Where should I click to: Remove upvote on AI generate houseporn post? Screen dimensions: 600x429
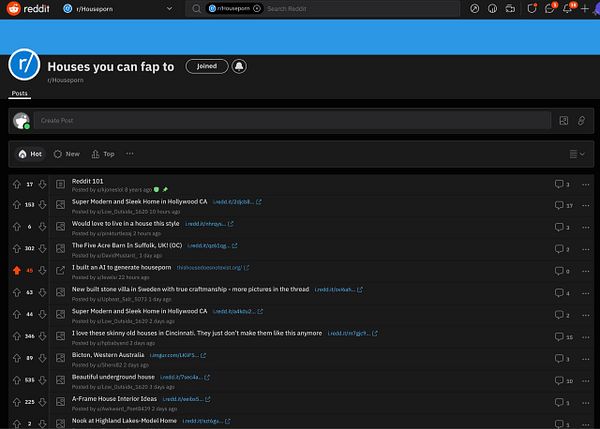point(16,271)
